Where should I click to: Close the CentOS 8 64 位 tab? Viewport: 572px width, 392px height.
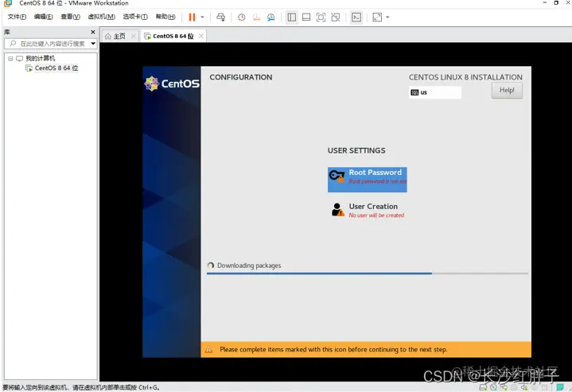point(201,36)
